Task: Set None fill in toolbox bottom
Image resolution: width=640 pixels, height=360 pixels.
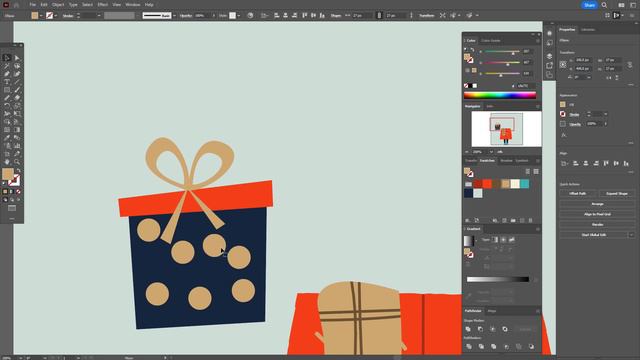Action: point(18,191)
